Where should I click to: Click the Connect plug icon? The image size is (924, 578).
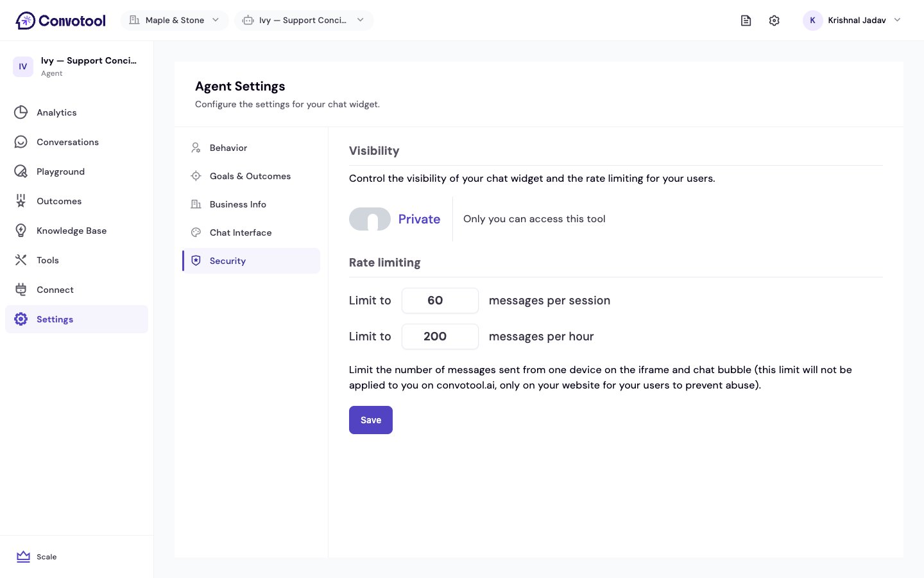(21, 290)
